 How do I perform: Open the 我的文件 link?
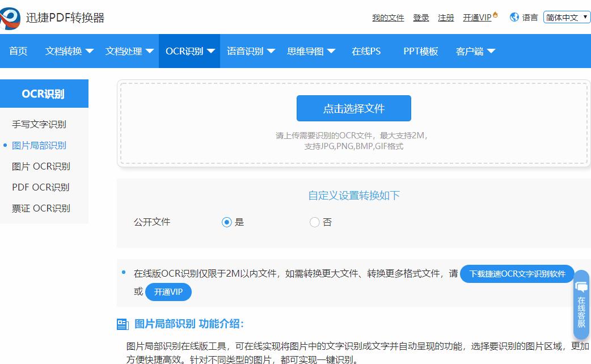coord(387,18)
